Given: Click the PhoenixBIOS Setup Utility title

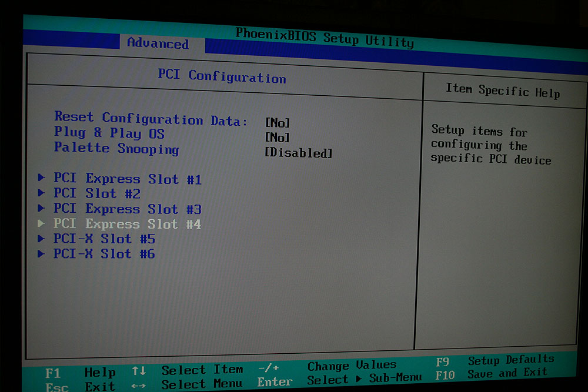Looking at the screenshot, I should (325, 38).
